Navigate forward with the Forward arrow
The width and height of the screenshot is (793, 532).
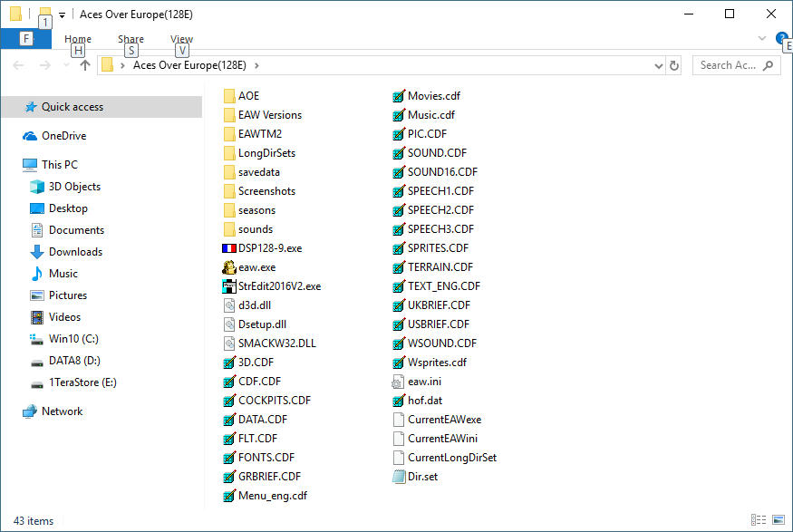click(x=45, y=65)
